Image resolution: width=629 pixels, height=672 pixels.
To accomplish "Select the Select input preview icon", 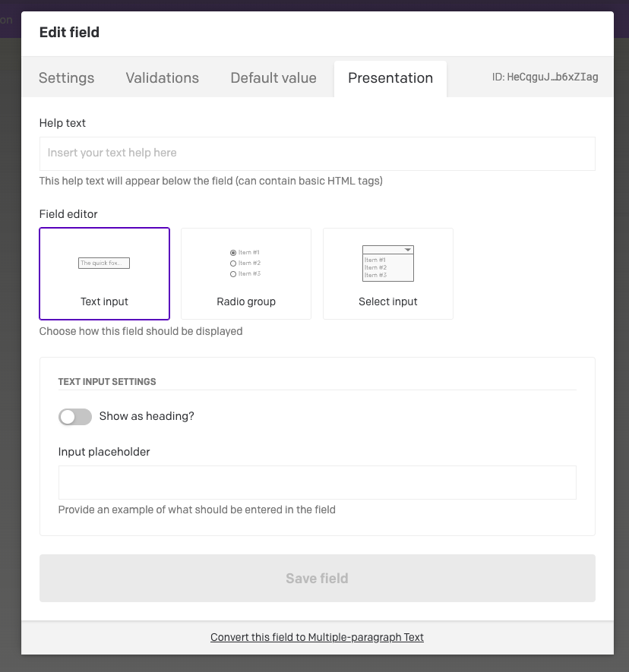I will click(388, 263).
